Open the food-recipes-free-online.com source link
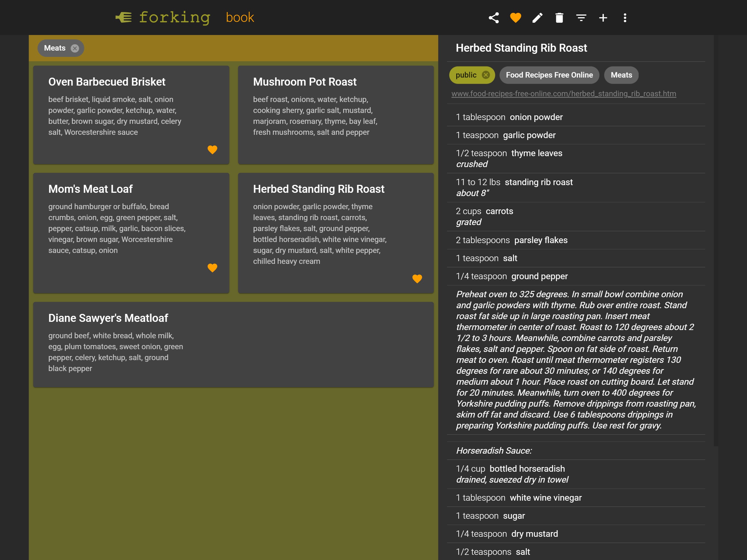This screenshot has width=747, height=560. (x=563, y=94)
